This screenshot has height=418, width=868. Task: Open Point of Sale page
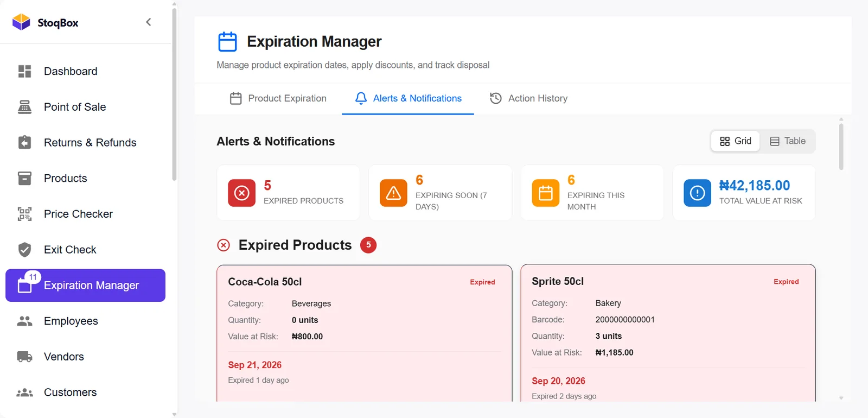coord(85,107)
